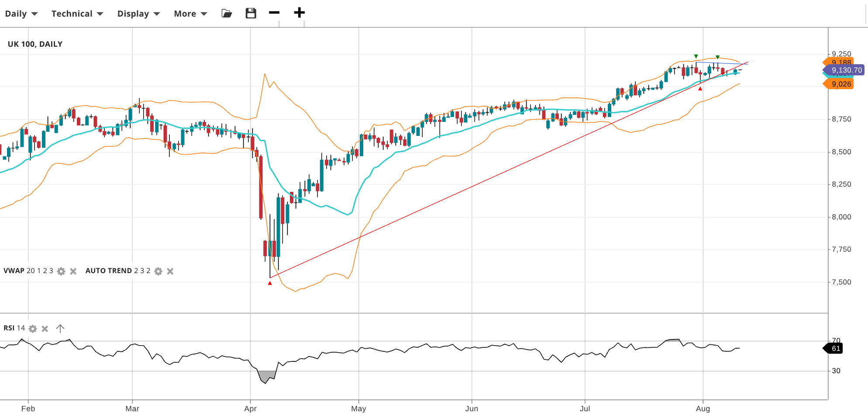Click the VWAP 20 1 2 3 label
This screenshot has height=416, width=868.
(28, 271)
